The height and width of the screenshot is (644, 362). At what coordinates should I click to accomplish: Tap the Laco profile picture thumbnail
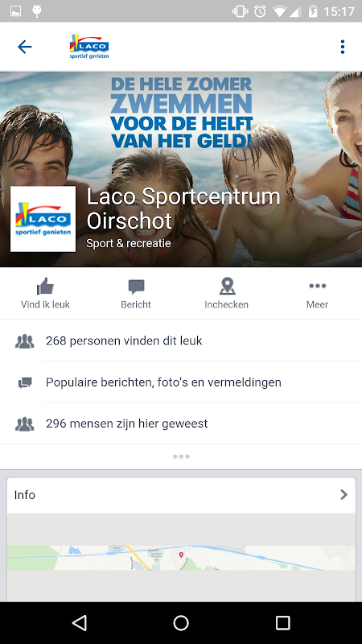(43, 219)
